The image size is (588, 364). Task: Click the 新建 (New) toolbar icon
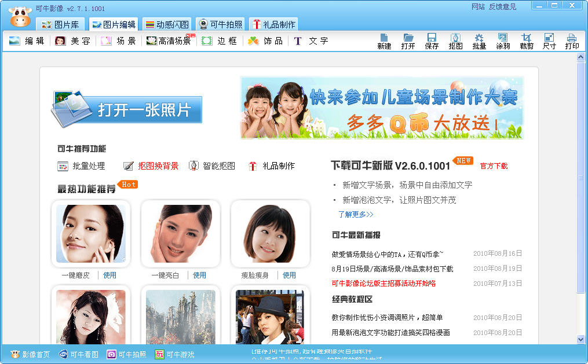[384, 41]
